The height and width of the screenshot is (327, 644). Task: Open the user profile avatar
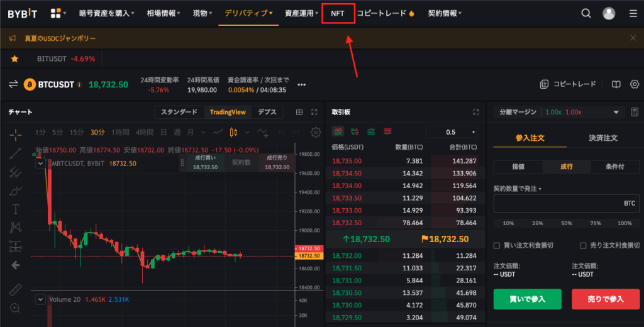click(x=609, y=14)
